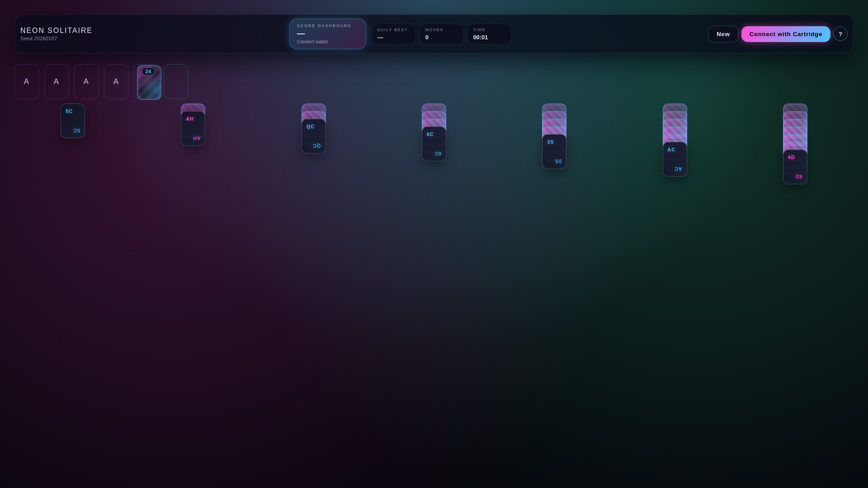This screenshot has width=868, height=488.
Task: Select the 6C card
Action: [x=434, y=144]
